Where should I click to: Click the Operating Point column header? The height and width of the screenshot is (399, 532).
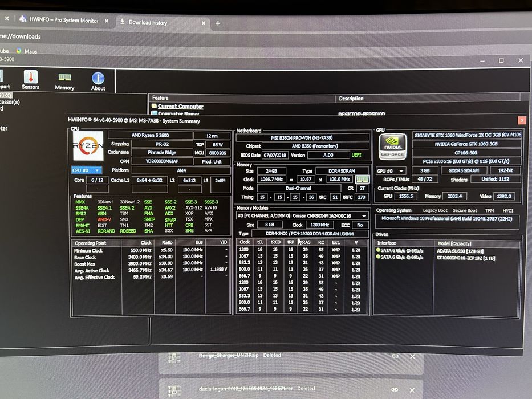97,243
